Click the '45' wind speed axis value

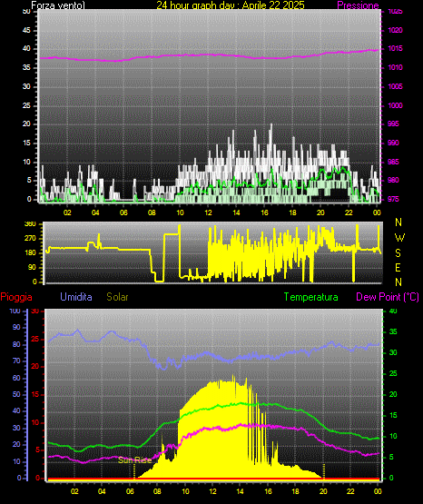coord(26,30)
